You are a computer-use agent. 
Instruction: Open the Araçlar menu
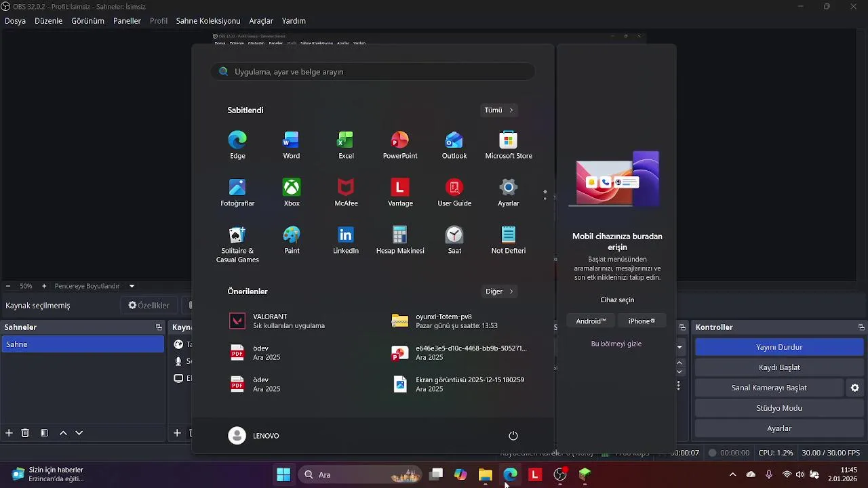click(x=261, y=21)
